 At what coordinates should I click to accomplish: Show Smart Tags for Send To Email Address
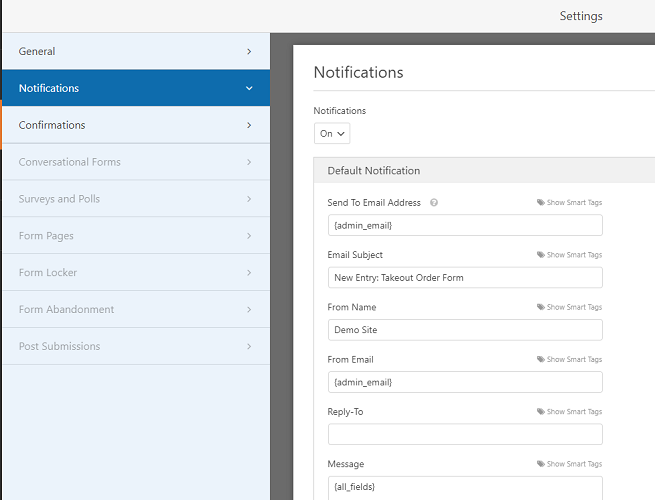(569, 203)
